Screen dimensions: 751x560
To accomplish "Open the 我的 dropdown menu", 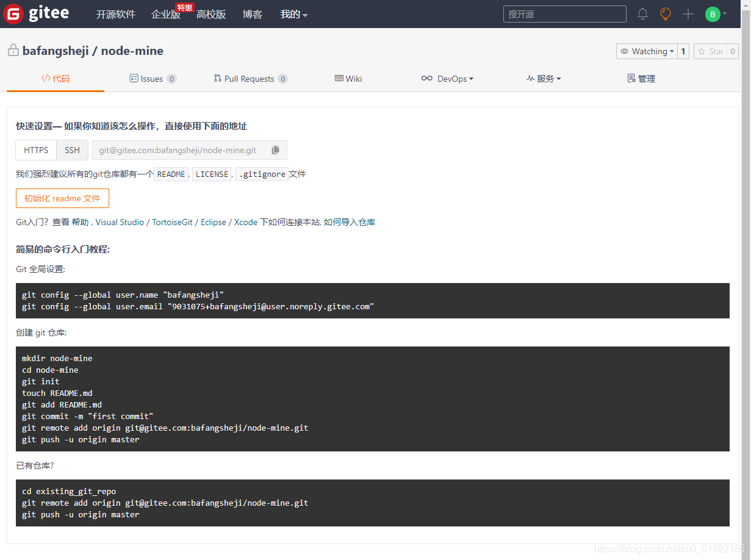I will coord(294,14).
